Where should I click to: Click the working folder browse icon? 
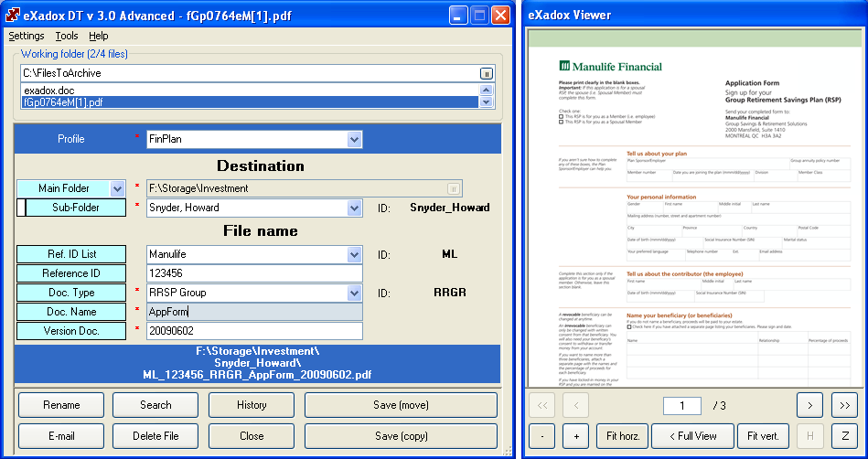tap(487, 73)
